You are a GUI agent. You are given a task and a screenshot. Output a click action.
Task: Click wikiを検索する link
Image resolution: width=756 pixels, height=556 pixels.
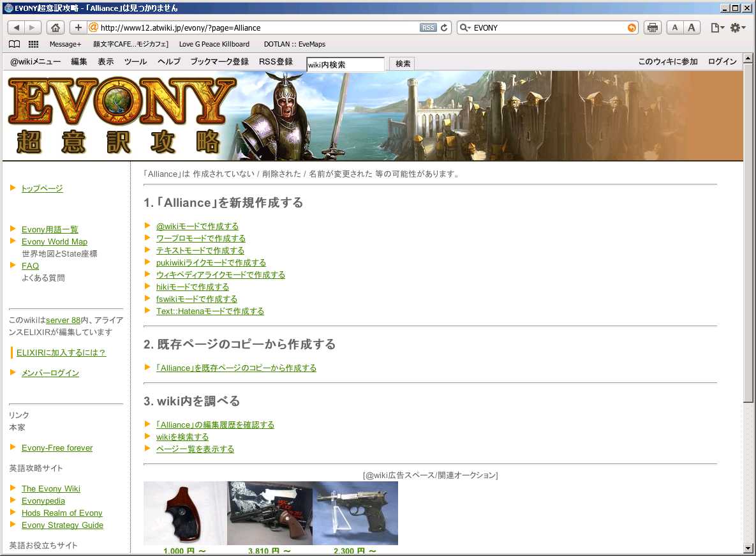pos(182,437)
